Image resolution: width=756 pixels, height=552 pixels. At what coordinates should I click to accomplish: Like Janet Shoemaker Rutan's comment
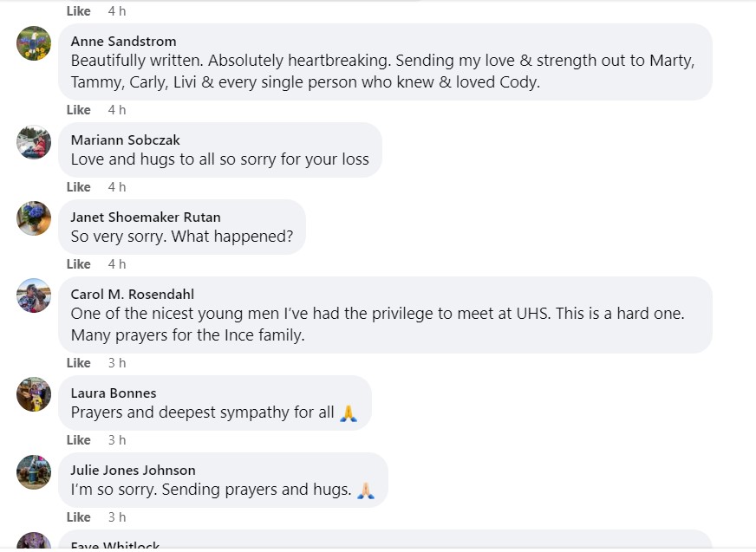[x=79, y=264]
